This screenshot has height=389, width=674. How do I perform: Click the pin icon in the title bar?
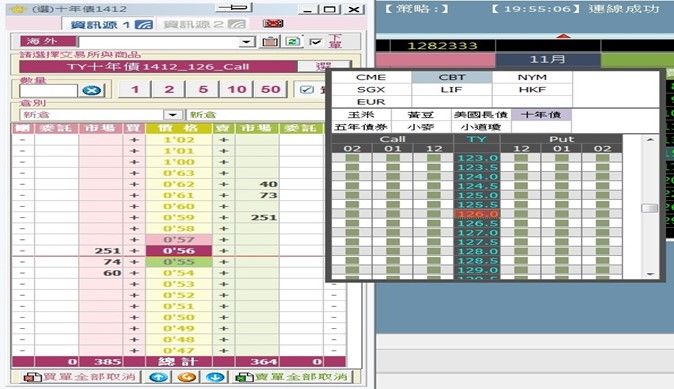[x=234, y=8]
